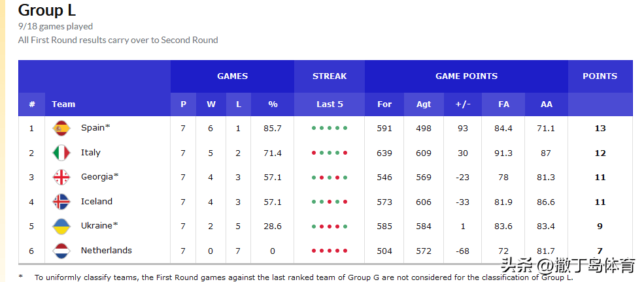Open the Italy team link
This screenshot has width=644, height=282.
[x=91, y=153]
